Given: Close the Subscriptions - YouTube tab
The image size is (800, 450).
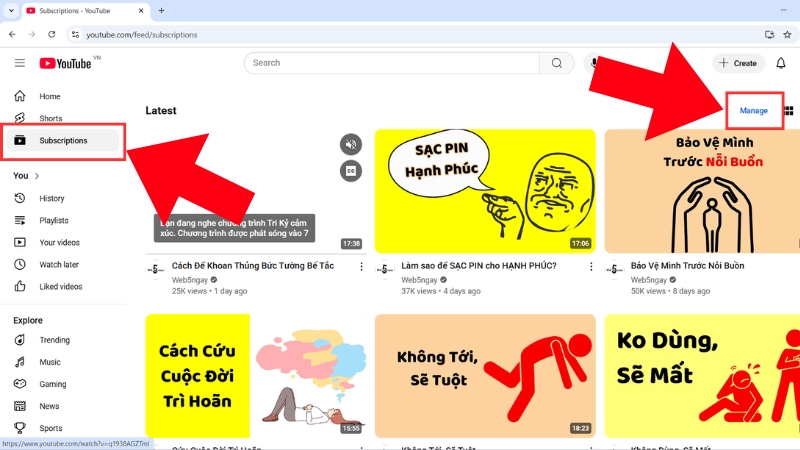Looking at the screenshot, I should [141, 11].
